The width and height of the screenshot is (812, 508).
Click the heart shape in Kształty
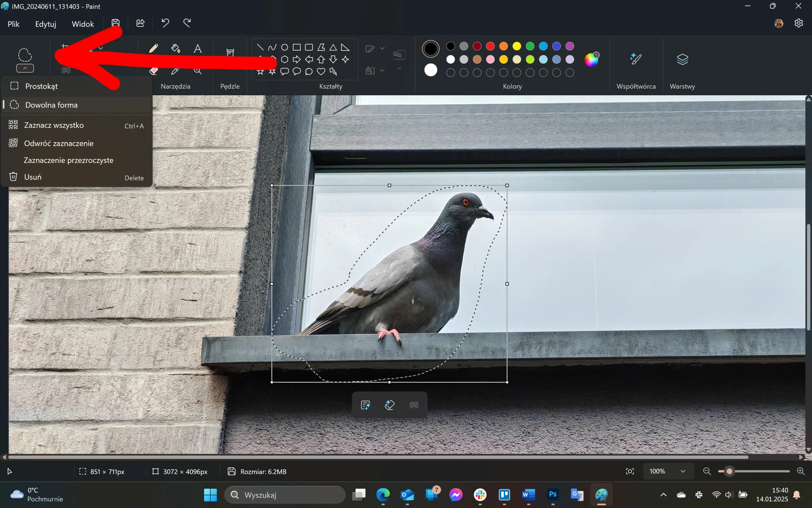click(321, 72)
